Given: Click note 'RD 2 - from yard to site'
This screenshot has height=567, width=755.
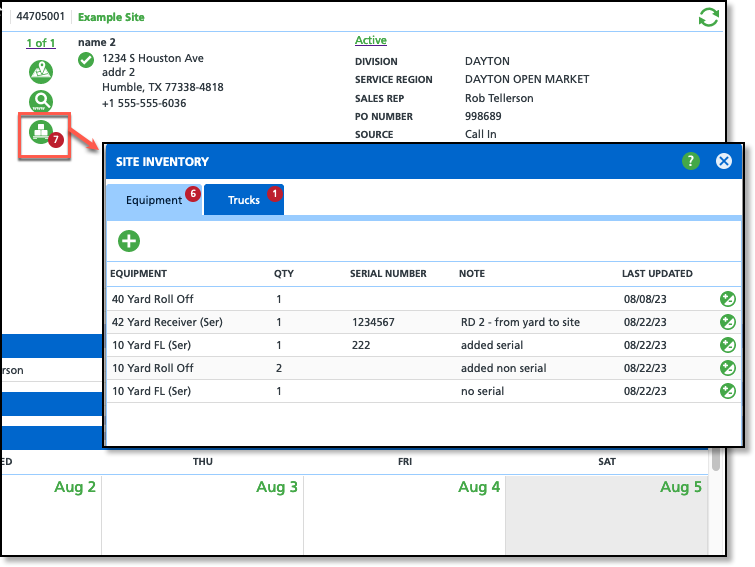Looking at the screenshot, I should click(x=520, y=322).
